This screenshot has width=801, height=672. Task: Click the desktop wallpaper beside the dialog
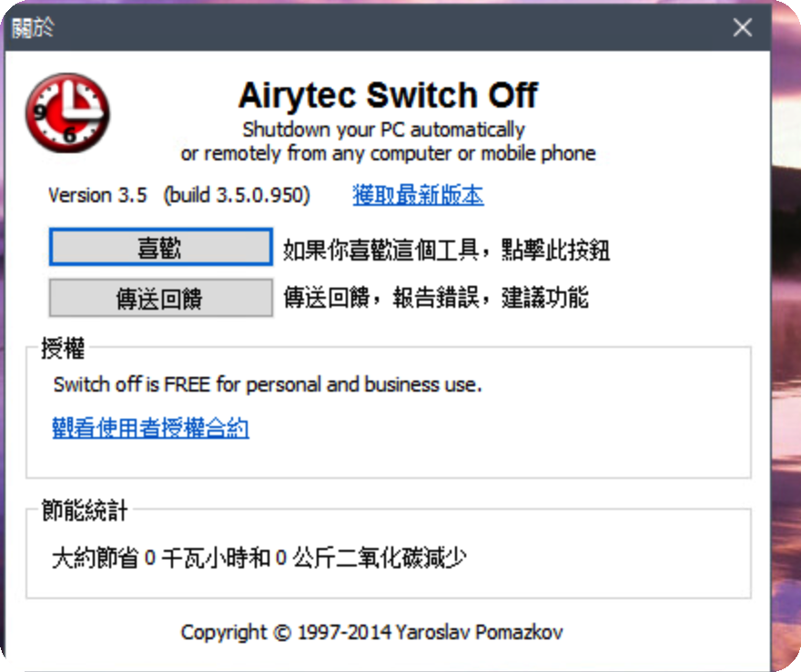pyautogui.click(x=785, y=364)
